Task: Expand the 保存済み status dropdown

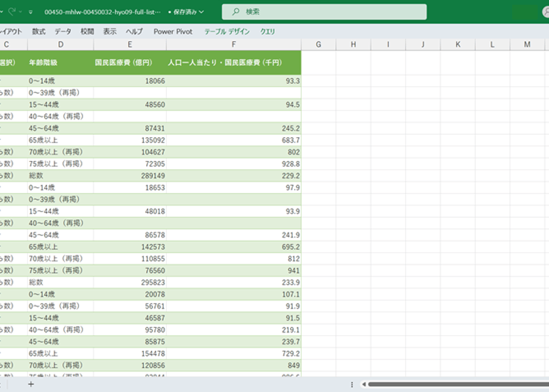Action: coord(201,12)
